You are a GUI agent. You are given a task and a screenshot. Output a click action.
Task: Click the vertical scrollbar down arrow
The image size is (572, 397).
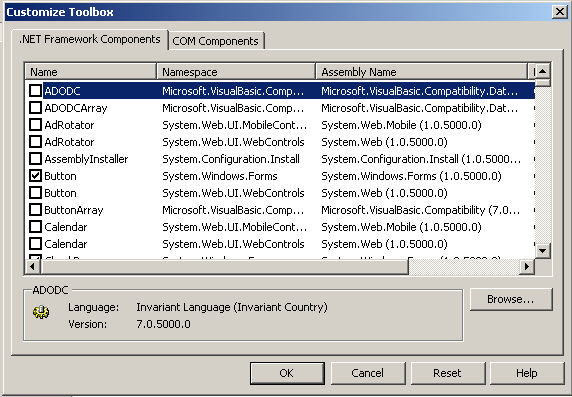(x=542, y=251)
